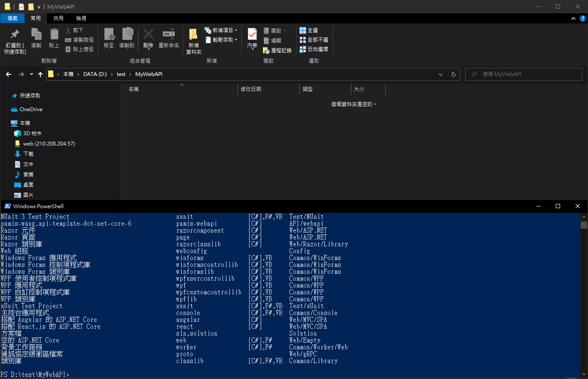588x379 pixels.
Task: Click History (歷程記錄) in the ribbon
Action: 277,50
